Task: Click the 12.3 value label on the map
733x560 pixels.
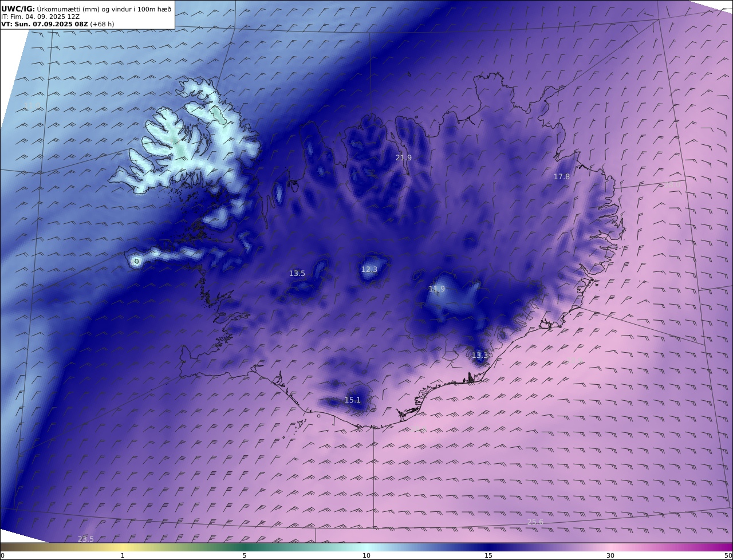Action: tap(369, 270)
